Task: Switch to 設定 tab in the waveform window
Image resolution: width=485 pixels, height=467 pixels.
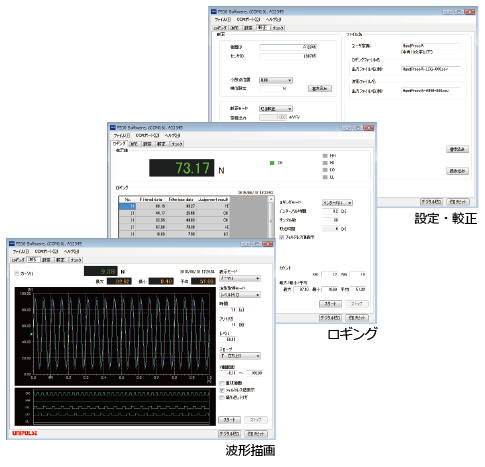Action: [x=47, y=260]
